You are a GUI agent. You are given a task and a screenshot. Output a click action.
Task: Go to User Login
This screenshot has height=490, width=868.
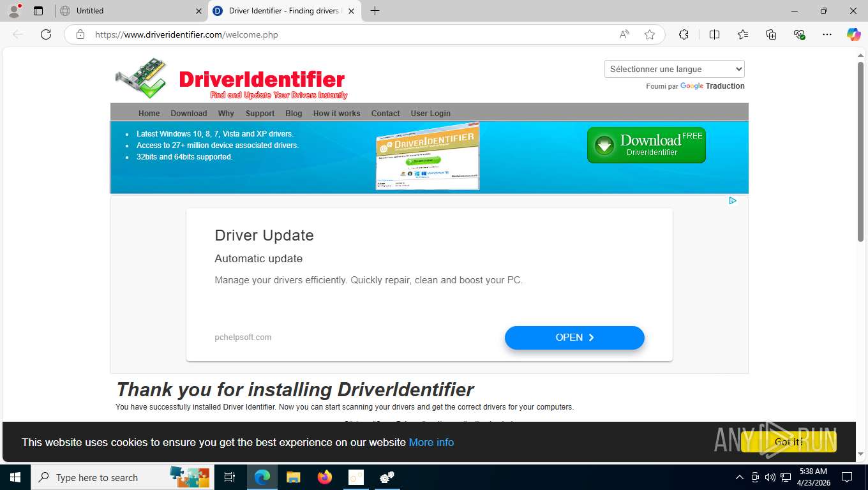(431, 113)
